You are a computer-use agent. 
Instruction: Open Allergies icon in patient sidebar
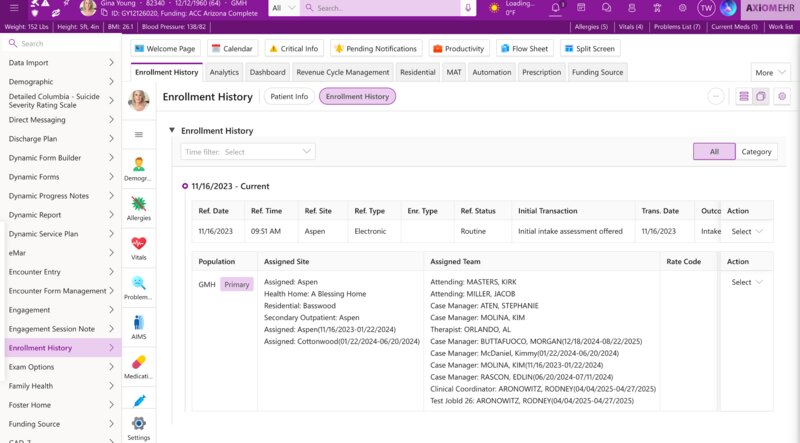(x=138, y=209)
